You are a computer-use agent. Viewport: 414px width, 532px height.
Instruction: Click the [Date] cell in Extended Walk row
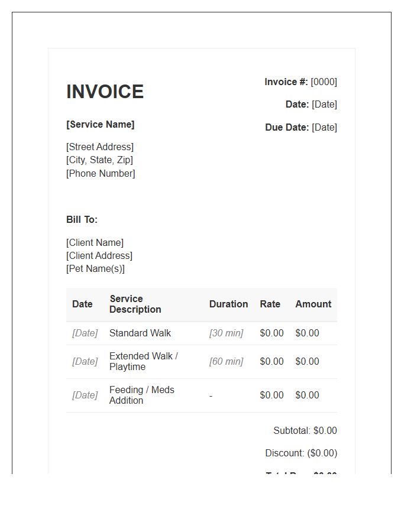tap(85, 361)
